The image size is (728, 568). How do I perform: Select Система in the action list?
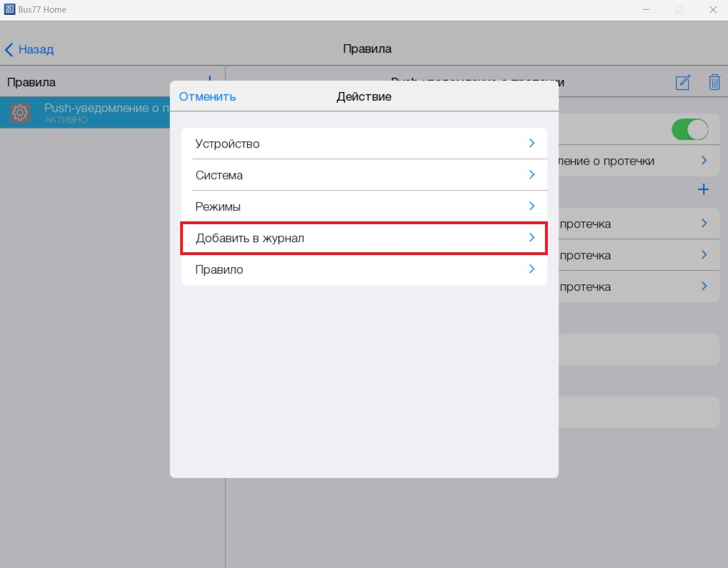[364, 175]
